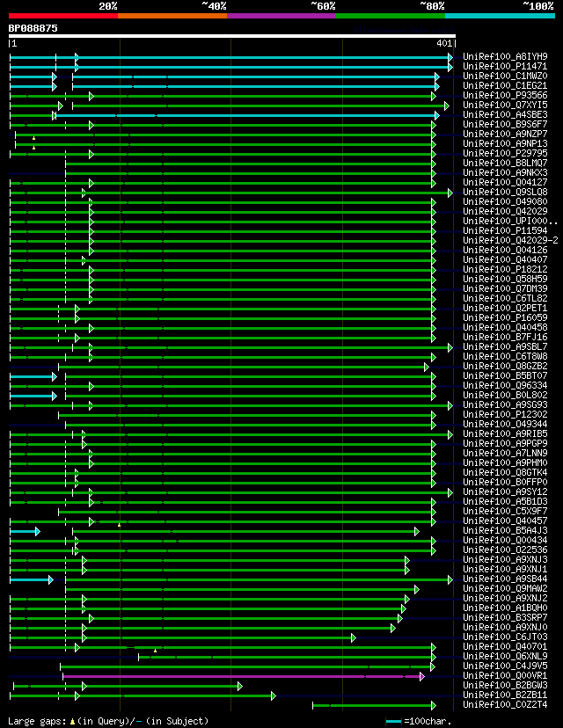563x728 pixels.
Task: Open hit UniRef100_Q9SLQ8
Action: click(x=505, y=192)
